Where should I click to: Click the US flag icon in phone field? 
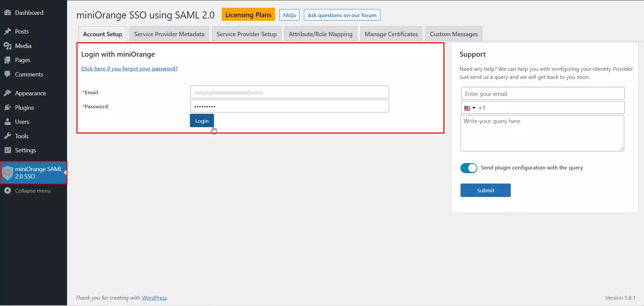point(467,108)
